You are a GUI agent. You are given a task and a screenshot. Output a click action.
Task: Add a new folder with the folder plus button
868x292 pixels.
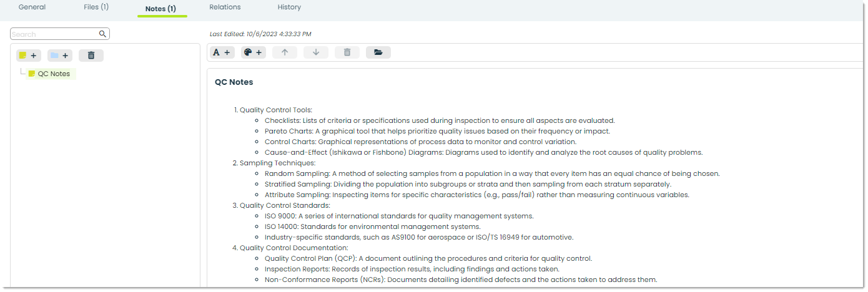(x=60, y=56)
